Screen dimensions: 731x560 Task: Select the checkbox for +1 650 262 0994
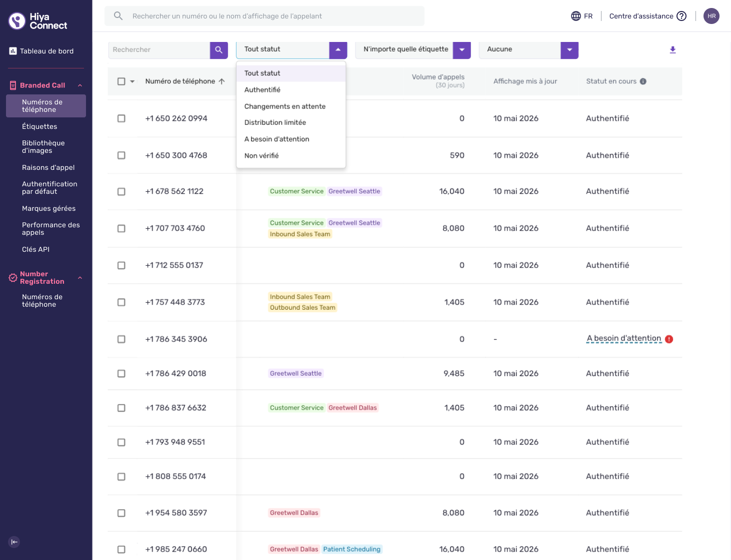121,118
